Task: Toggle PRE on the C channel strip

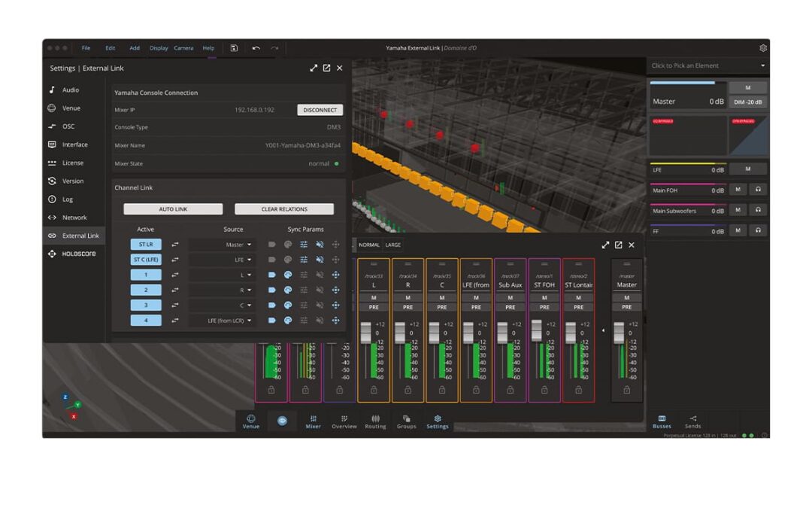Action: pos(442,307)
